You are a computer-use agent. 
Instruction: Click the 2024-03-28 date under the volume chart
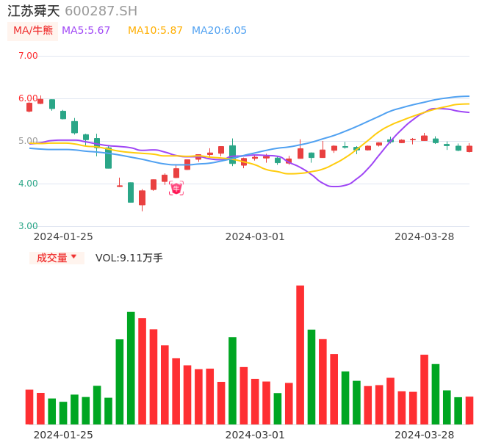(425, 435)
